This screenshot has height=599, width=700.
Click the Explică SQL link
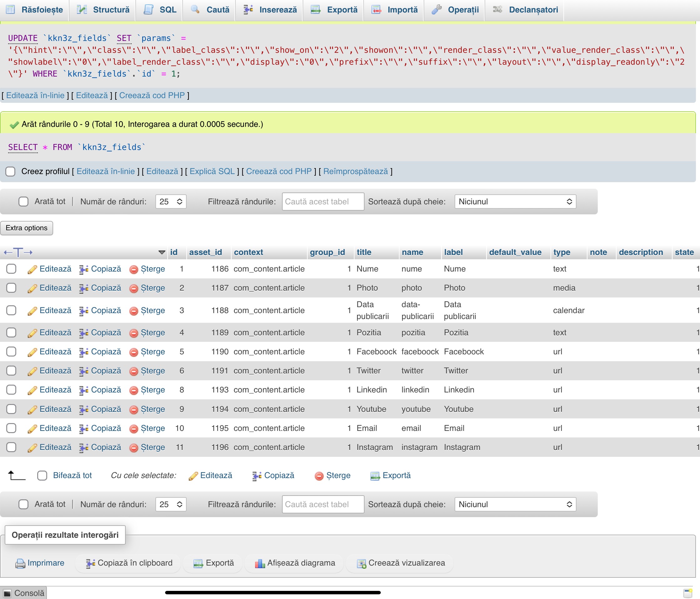click(x=212, y=172)
